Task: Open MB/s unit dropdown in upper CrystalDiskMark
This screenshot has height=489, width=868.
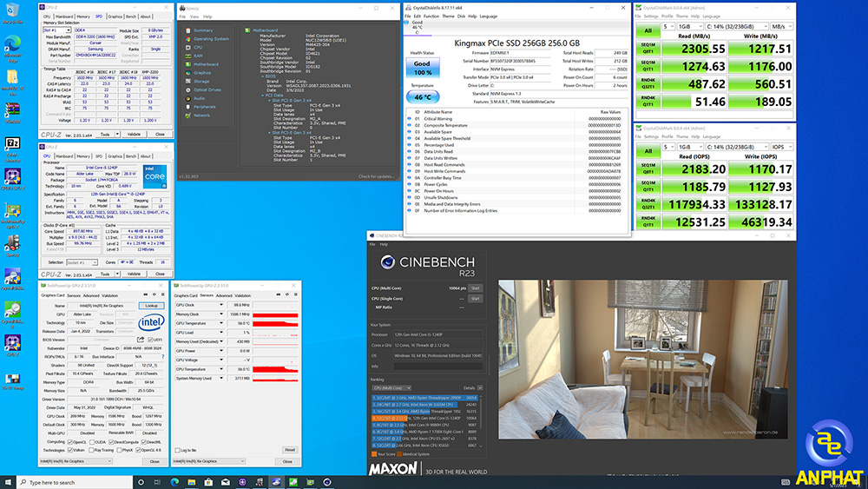Action: click(782, 27)
